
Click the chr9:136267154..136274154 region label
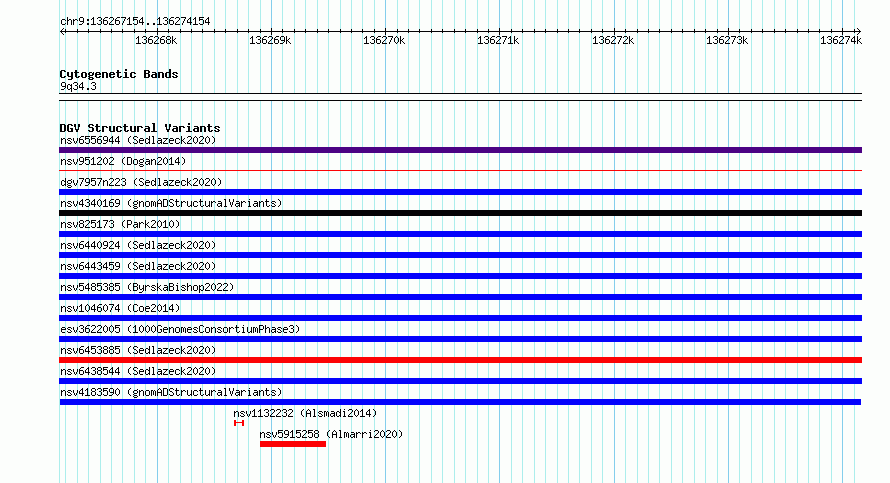135,22
